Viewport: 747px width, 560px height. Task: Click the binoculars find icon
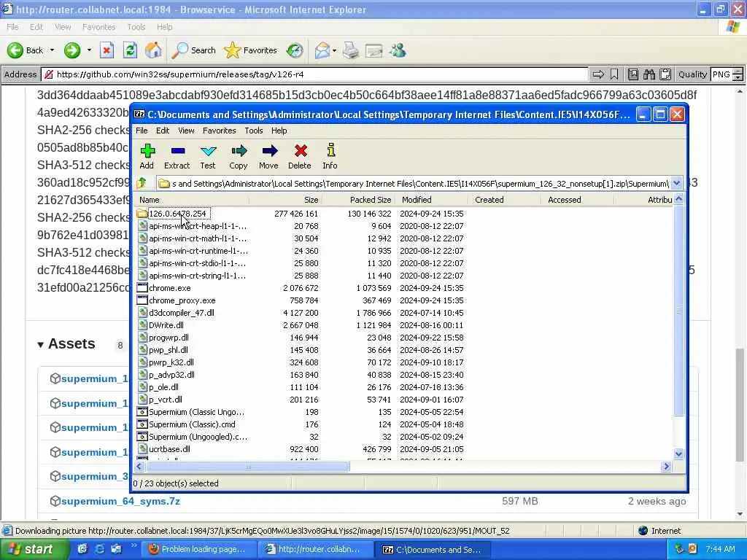click(649, 74)
